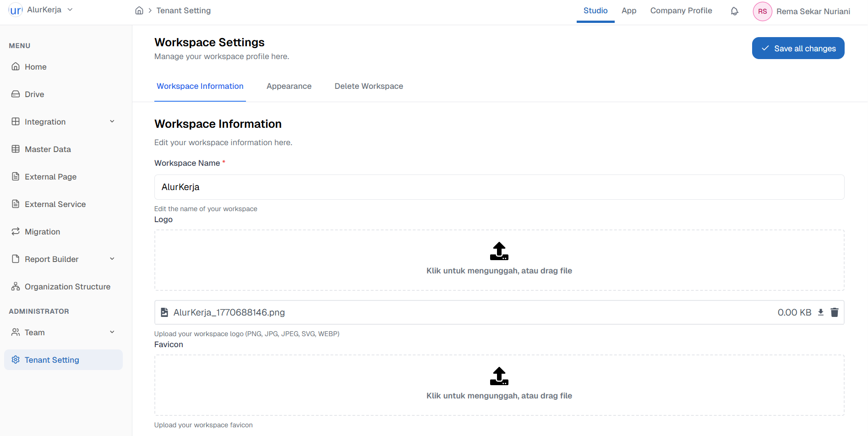Click the breadcrumb home icon
The image size is (868, 436).
coord(139,10)
